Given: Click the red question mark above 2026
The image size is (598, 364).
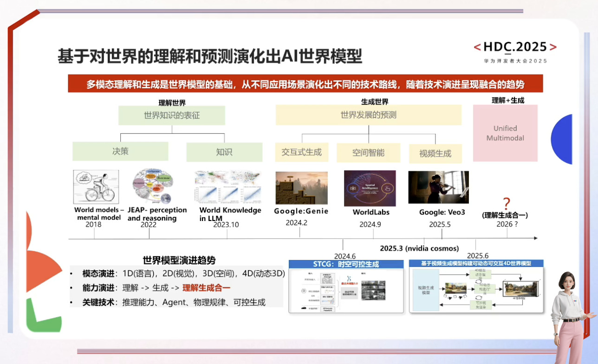Looking at the screenshot, I should pos(507,203).
